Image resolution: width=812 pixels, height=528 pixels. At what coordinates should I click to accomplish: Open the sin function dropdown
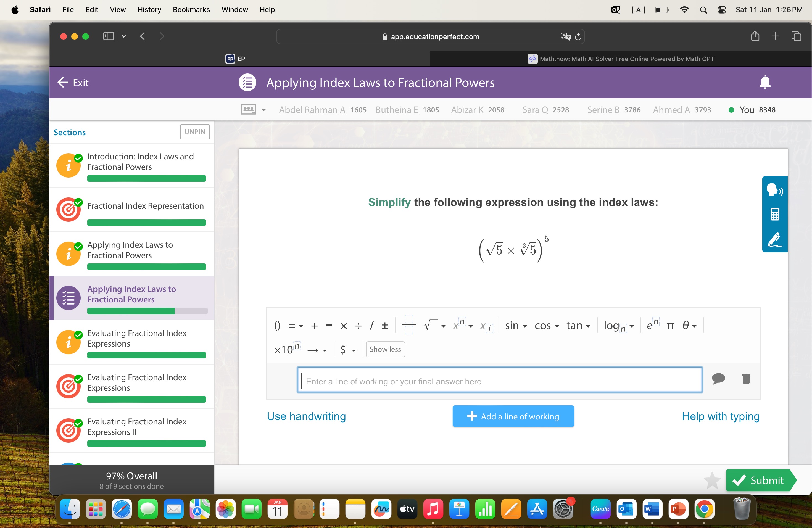tap(516, 326)
